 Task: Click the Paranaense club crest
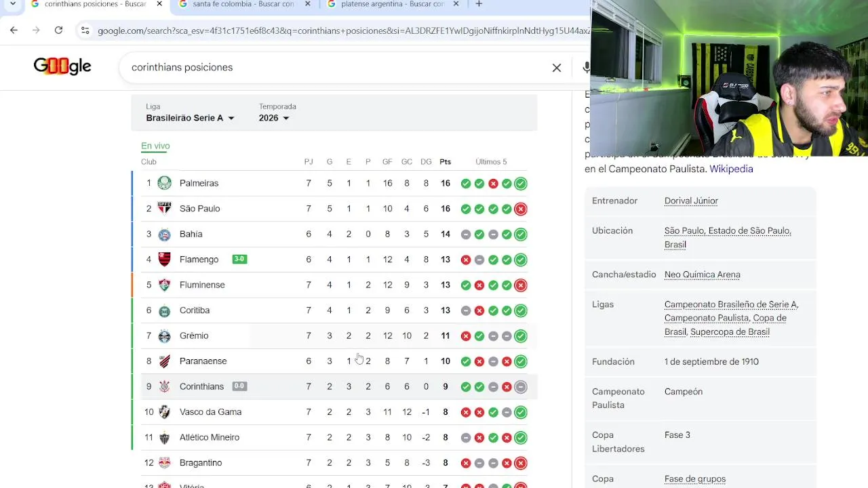pos(164,361)
